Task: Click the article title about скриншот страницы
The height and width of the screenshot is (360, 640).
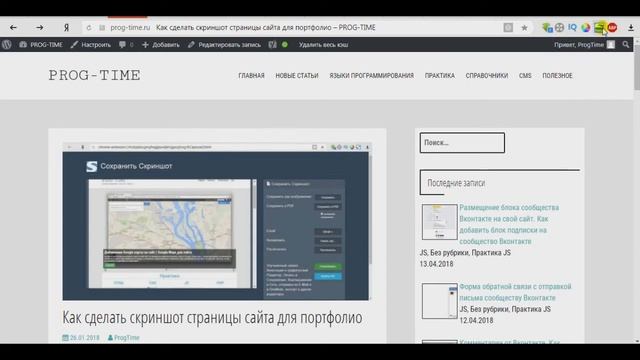Action: (x=212, y=318)
